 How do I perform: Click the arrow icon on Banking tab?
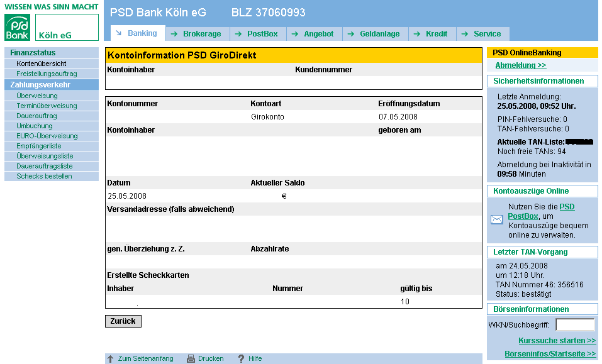coord(119,33)
